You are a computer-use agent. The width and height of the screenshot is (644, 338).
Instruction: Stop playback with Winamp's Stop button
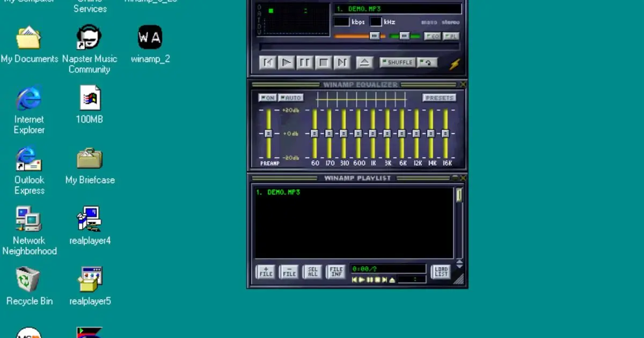pyautogui.click(x=323, y=63)
